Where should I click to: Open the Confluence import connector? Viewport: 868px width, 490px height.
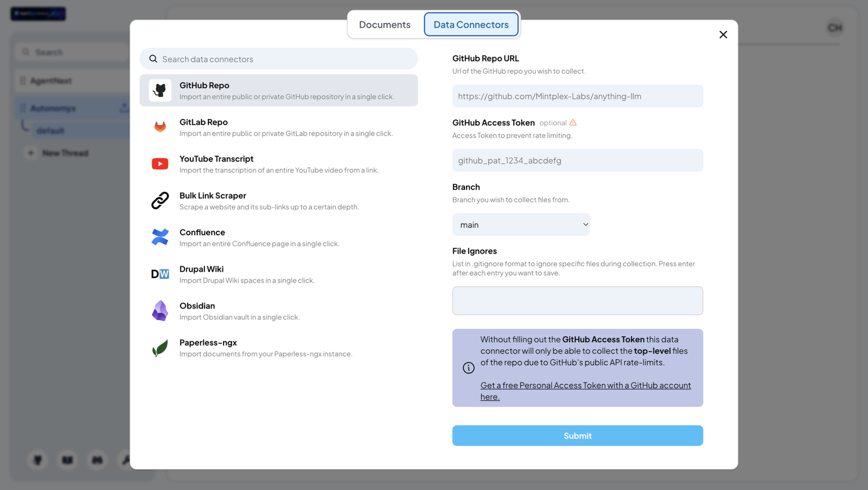click(278, 237)
